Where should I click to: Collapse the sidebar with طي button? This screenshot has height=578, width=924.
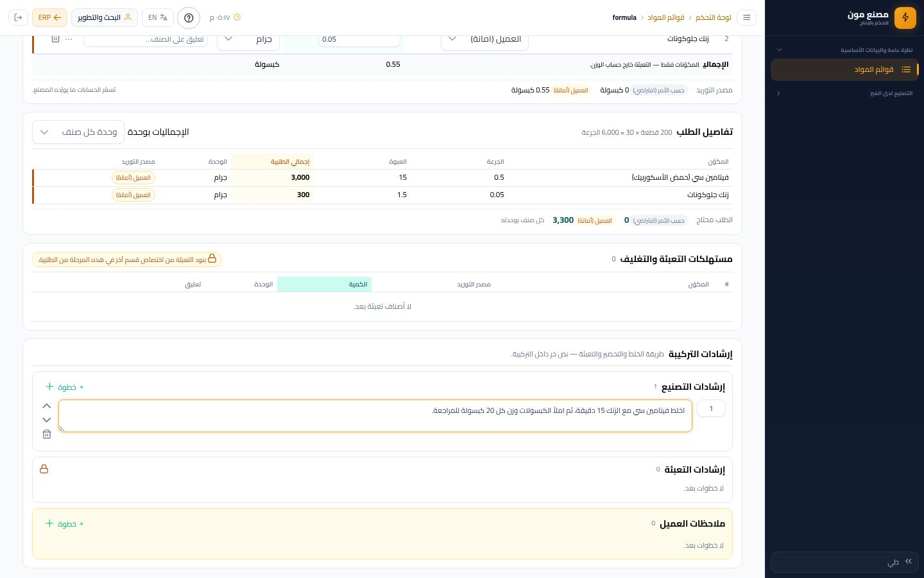(844, 562)
